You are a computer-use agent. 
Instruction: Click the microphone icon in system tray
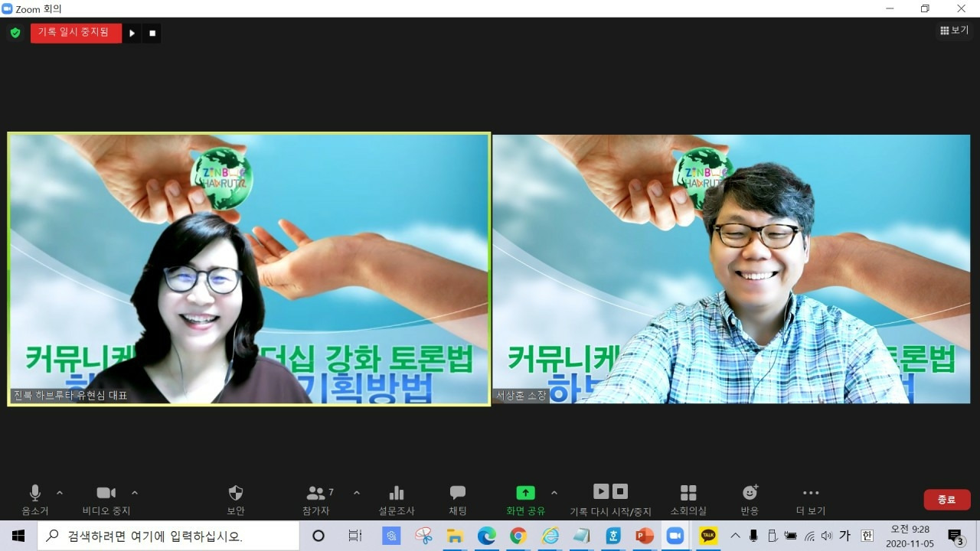pyautogui.click(x=753, y=536)
